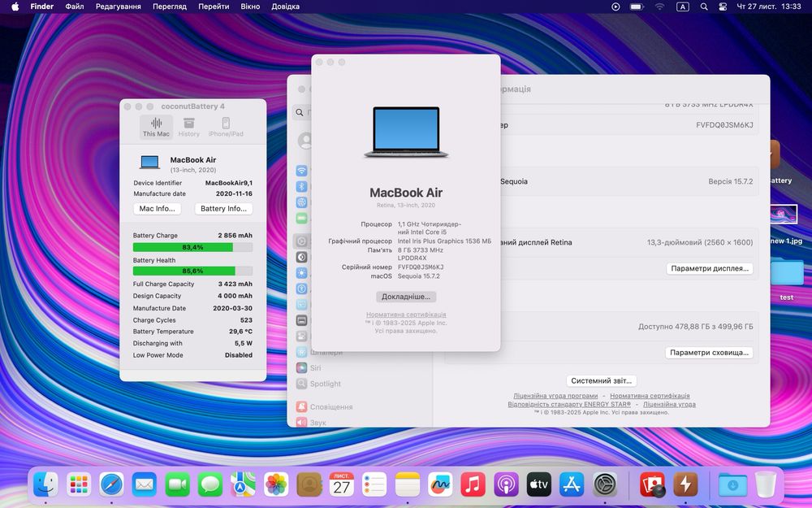The width and height of the screenshot is (812, 508).
Task: Click Charge Cycles value 523
Action: 246,319
